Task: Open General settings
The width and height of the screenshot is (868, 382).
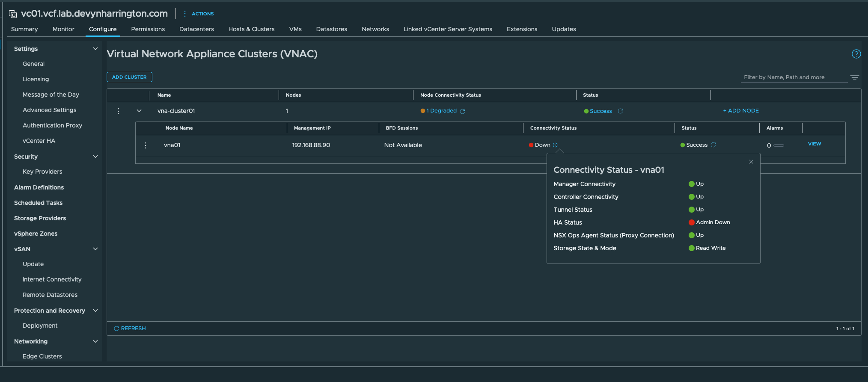Action: 33,64
